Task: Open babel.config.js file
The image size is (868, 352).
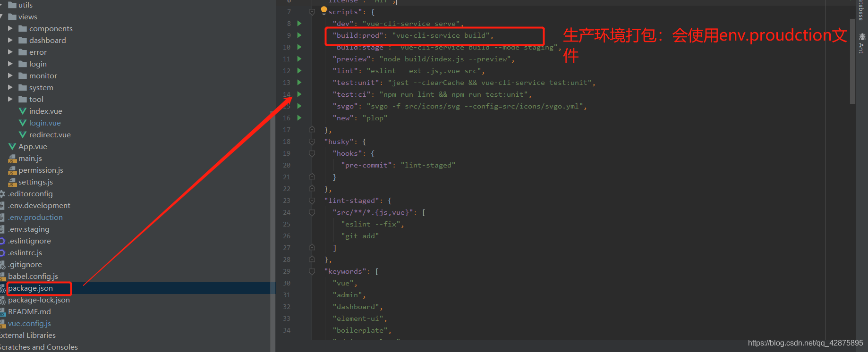Action: click(x=33, y=276)
